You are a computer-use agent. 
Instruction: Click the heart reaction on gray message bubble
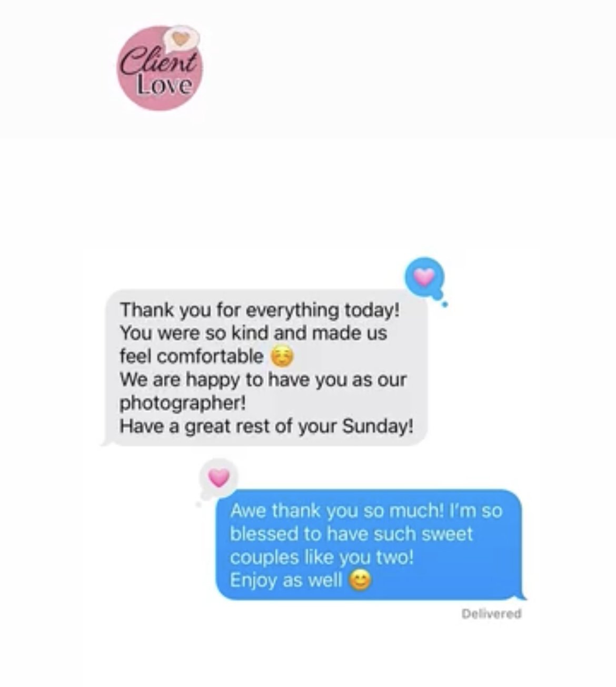(424, 277)
